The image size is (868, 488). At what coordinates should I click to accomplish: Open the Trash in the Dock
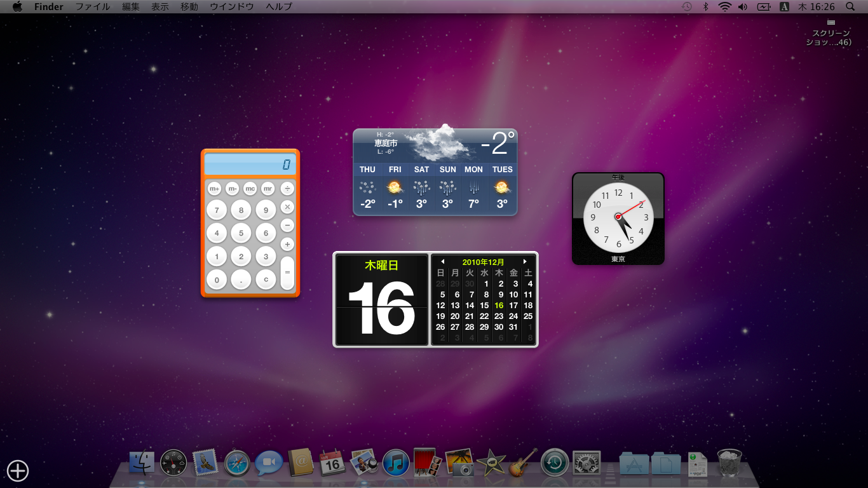point(729,463)
